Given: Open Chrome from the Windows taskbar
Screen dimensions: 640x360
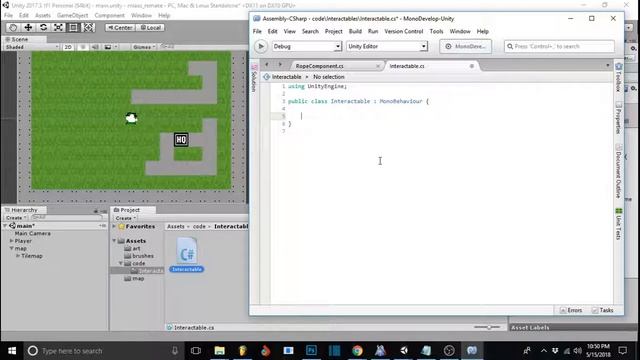Looking at the screenshot, I should click(357, 351).
